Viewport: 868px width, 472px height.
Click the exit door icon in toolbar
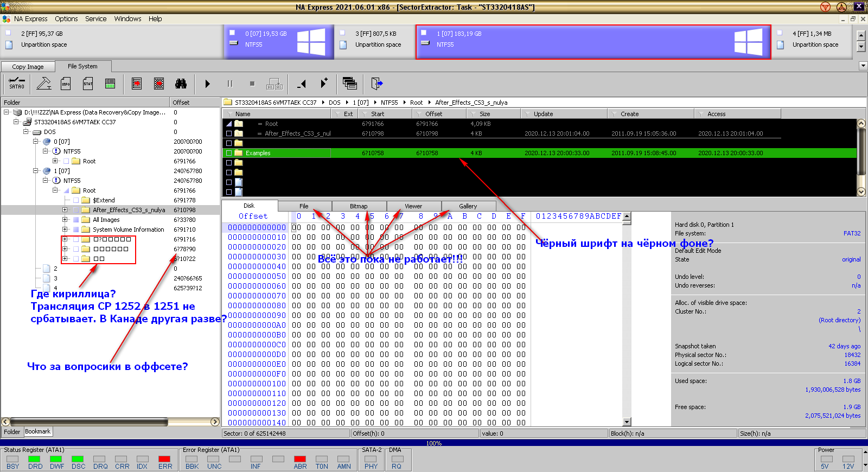pos(376,84)
